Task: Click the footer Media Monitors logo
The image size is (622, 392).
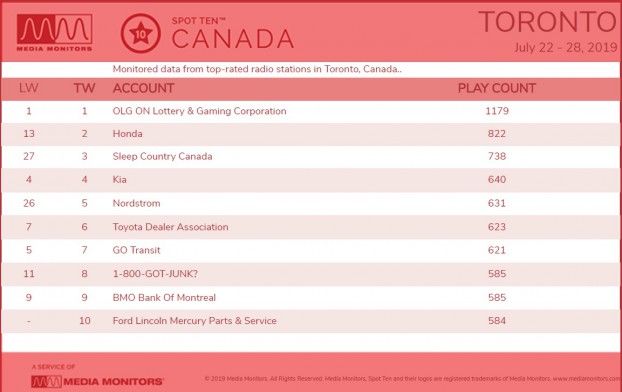Action: (x=97, y=381)
